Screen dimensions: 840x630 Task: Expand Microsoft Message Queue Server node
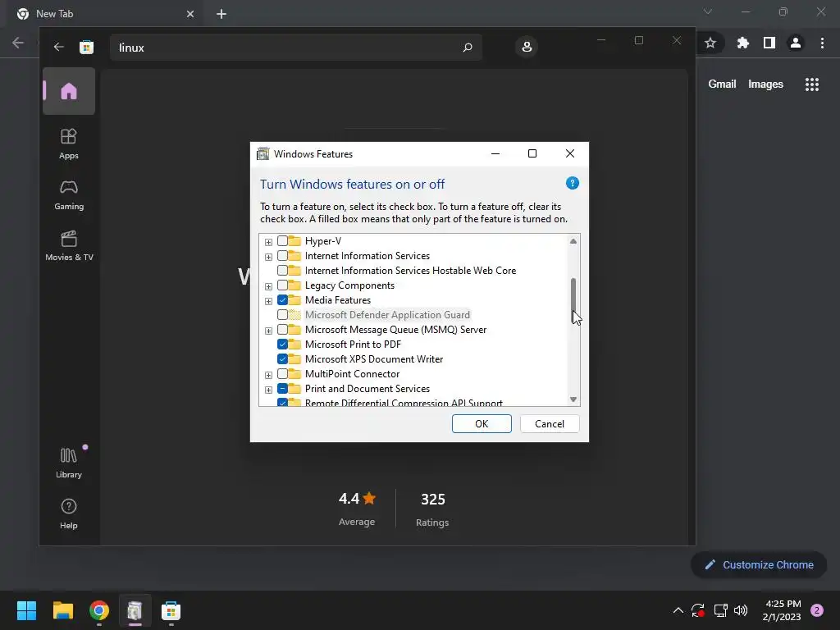(268, 331)
